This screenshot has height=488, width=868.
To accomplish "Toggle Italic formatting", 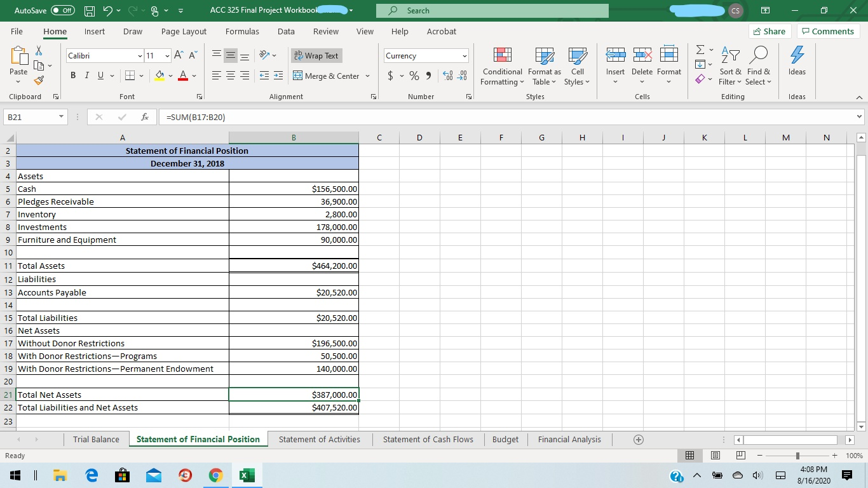I will point(87,76).
